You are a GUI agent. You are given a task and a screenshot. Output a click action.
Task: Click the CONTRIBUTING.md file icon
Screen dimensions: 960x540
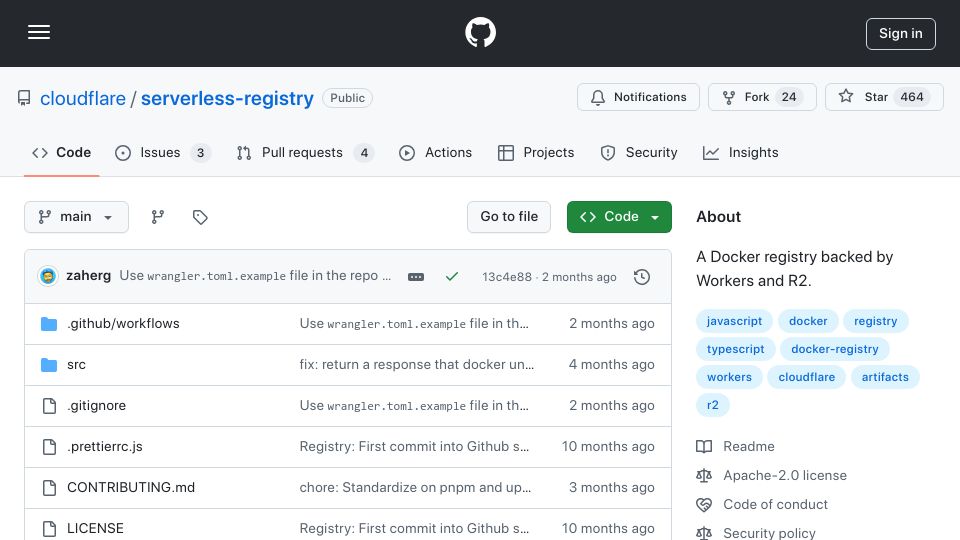point(49,488)
